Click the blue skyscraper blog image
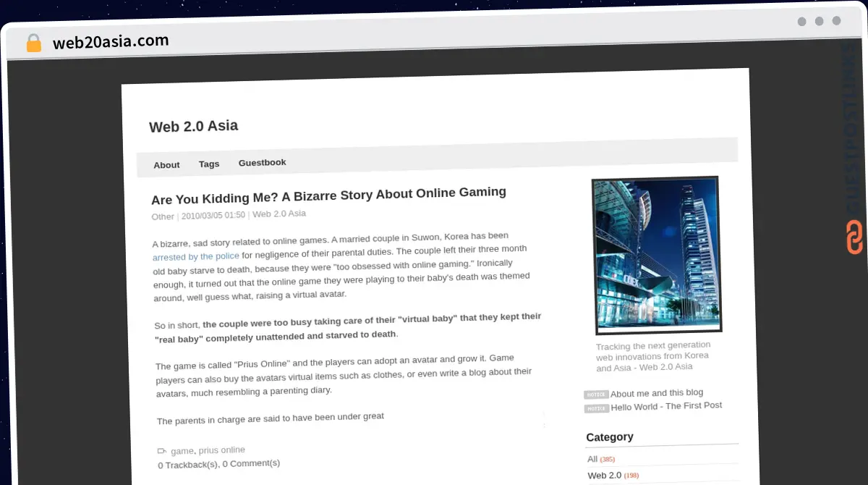 [656, 255]
